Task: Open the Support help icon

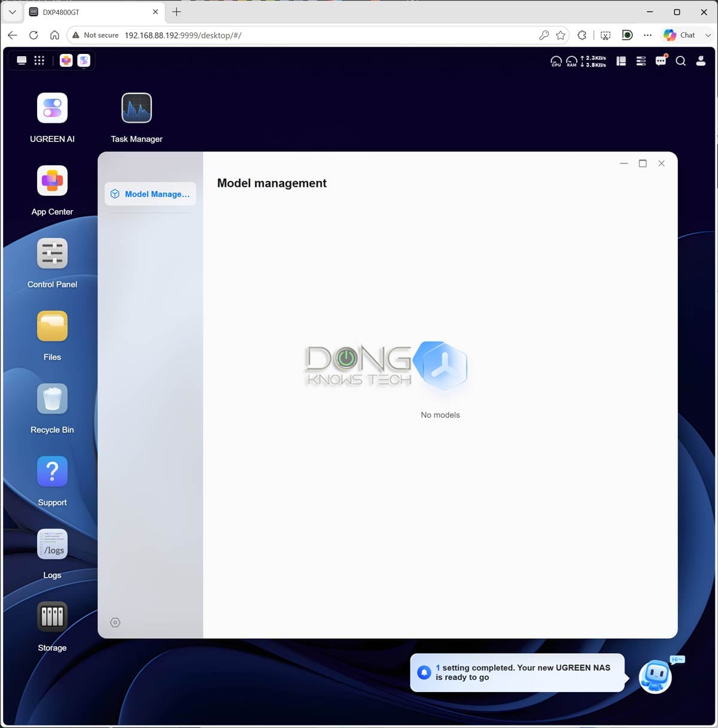Action: pos(52,472)
